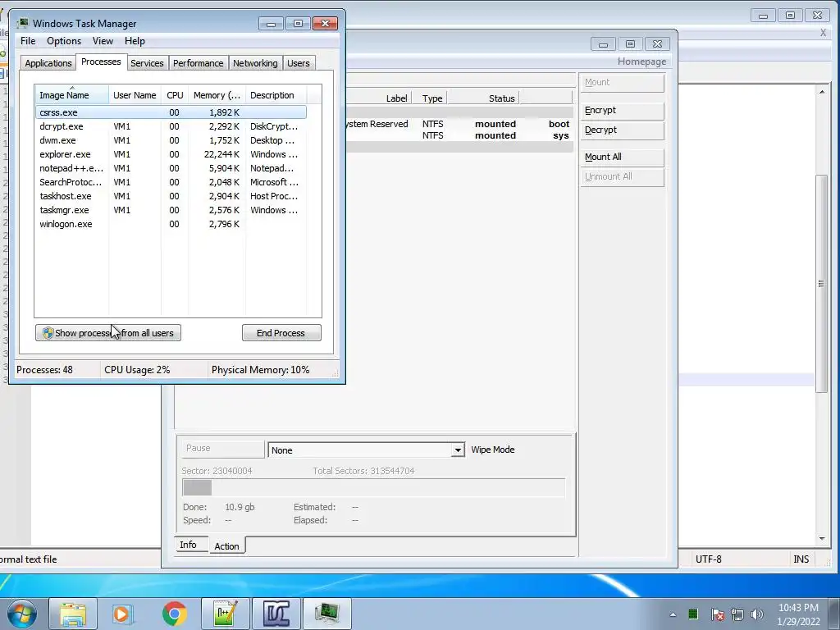Screen dimensions: 840x630
Task: Select the SearchProtoc... process row
Action: tap(171, 182)
